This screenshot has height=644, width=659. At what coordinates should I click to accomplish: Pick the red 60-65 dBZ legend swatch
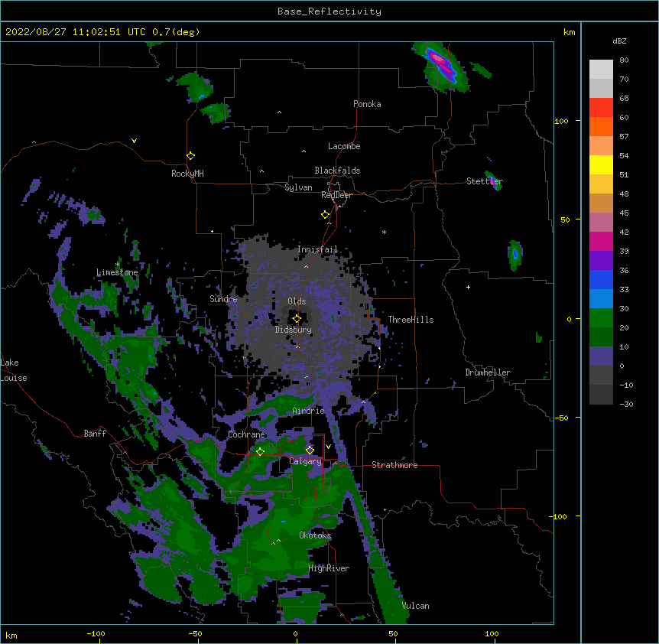pos(601,107)
